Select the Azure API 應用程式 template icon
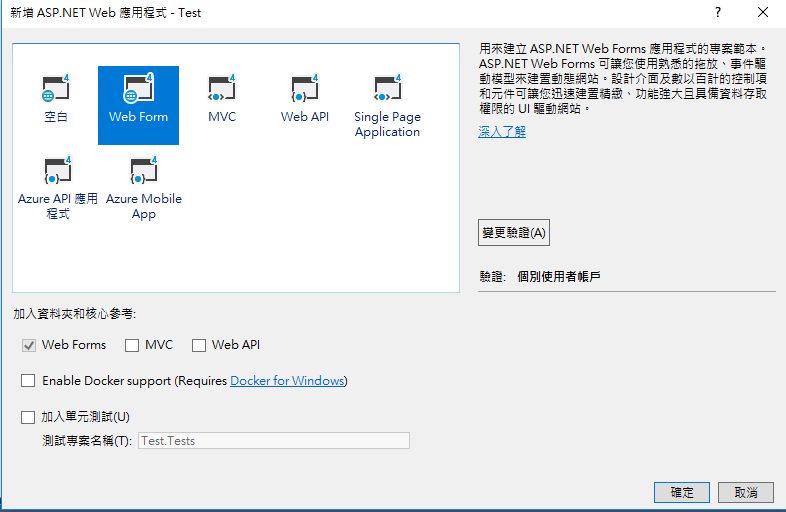 click(58, 170)
